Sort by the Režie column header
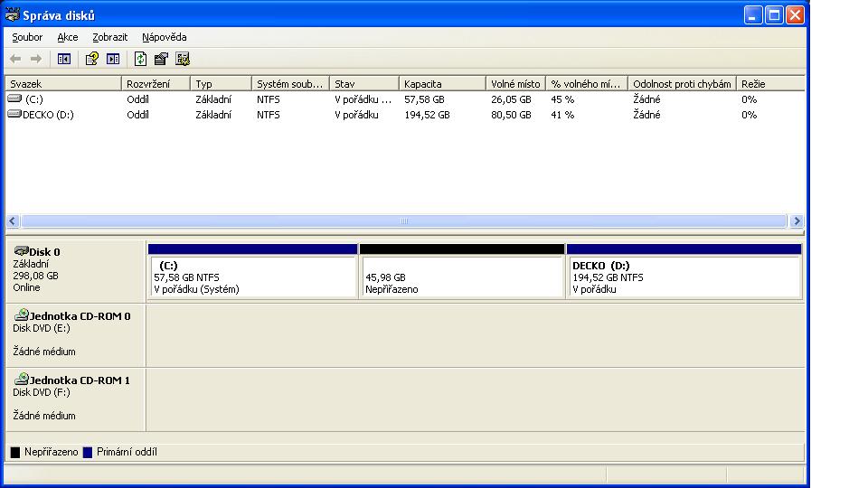This screenshot has height=488, width=868. click(770, 83)
